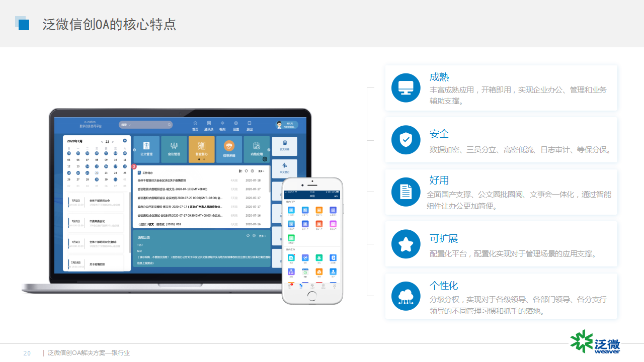Click the 好用 feature heading

pos(439,180)
